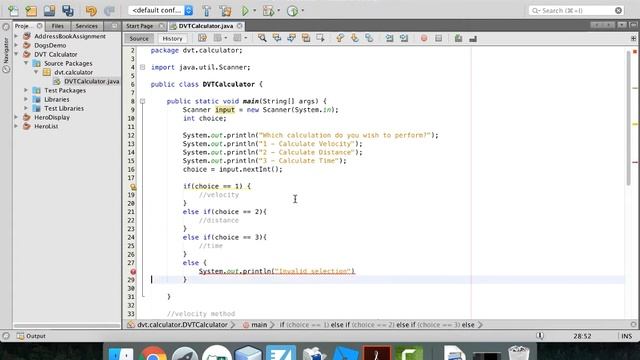Run the project with green play icon

[245, 10]
